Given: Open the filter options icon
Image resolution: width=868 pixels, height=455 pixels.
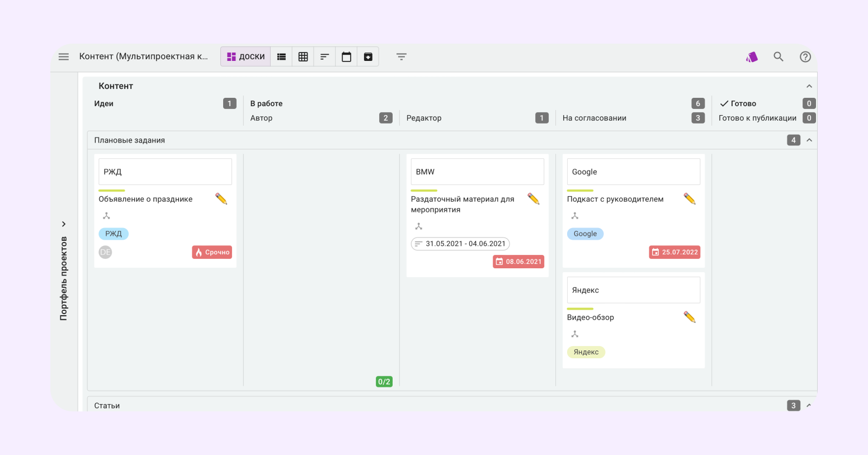Looking at the screenshot, I should 401,56.
